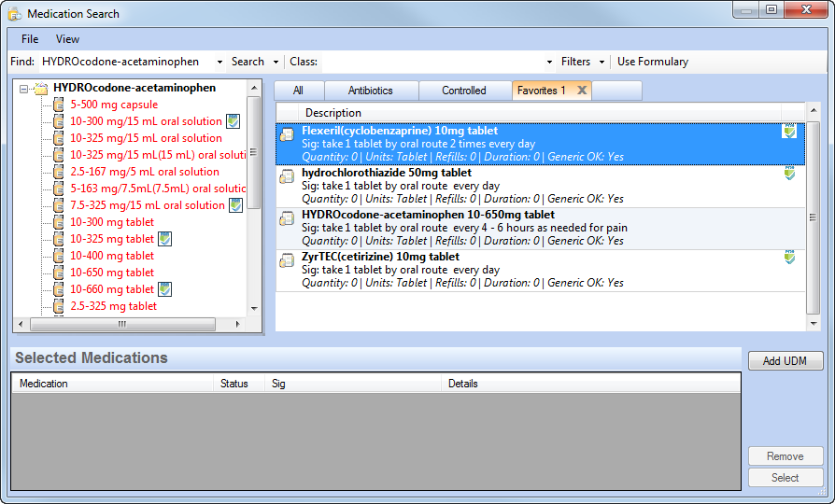Select the 5-163 mg/7.5mL(7.5mL) oral solution item
Image resolution: width=835 pixels, height=504 pixels.
coord(158,189)
